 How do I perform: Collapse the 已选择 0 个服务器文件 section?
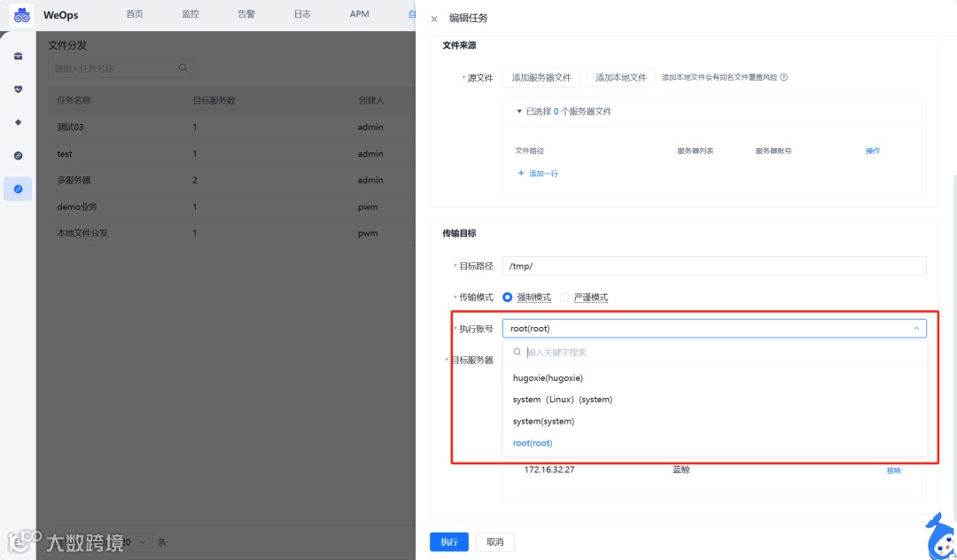(519, 111)
